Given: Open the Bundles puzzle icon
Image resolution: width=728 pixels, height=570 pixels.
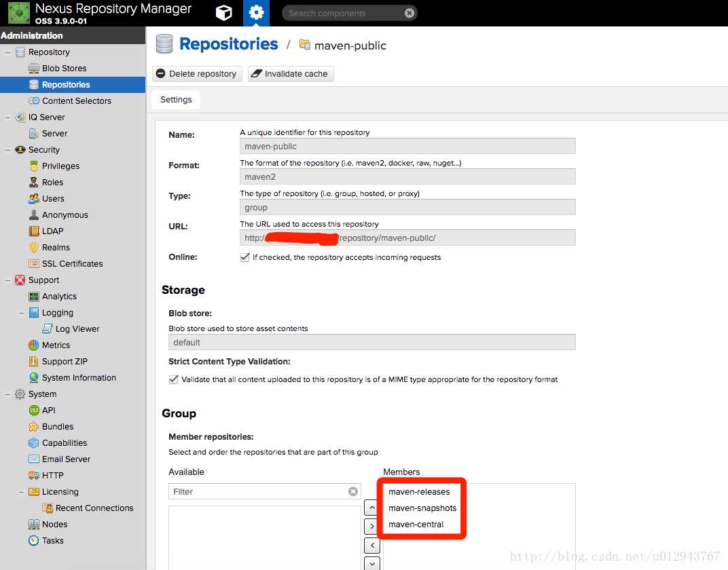Looking at the screenshot, I should point(33,427).
